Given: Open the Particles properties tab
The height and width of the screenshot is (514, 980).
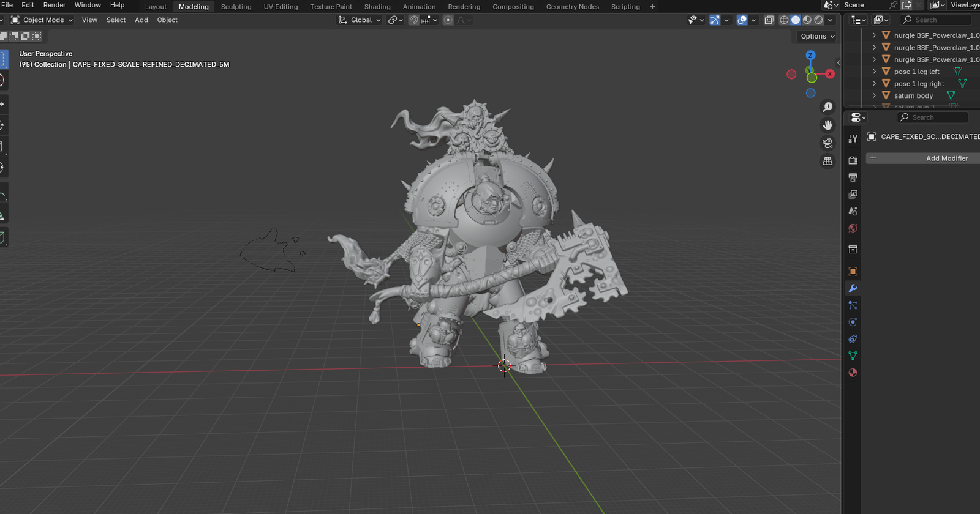Looking at the screenshot, I should (x=853, y=305).
